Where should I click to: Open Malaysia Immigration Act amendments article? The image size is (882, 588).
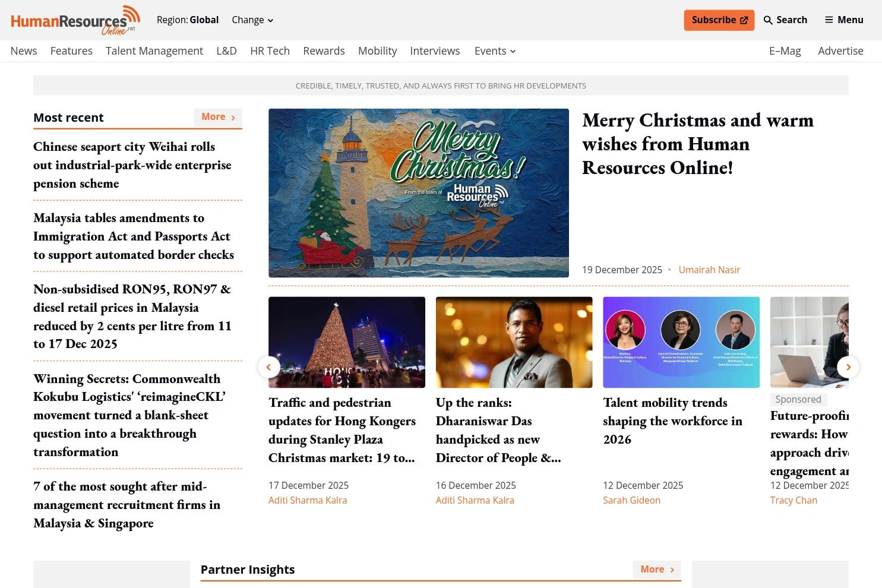tap(134, 236)
